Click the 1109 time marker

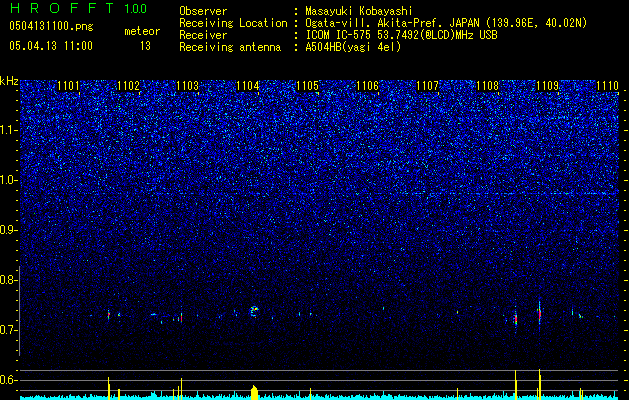pos(547,86)
